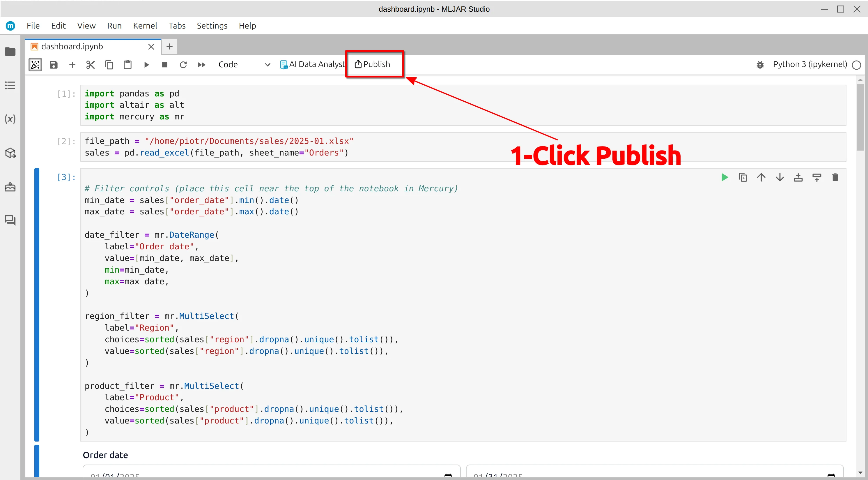868x480 pixels.
Task: Click the Order date end date input
Action: coord(654,472)
